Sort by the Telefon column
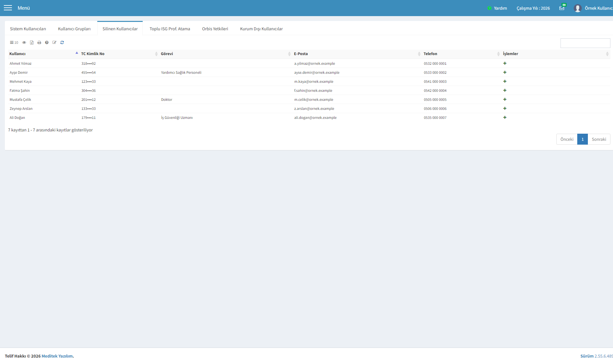 (x=462, y=54)
